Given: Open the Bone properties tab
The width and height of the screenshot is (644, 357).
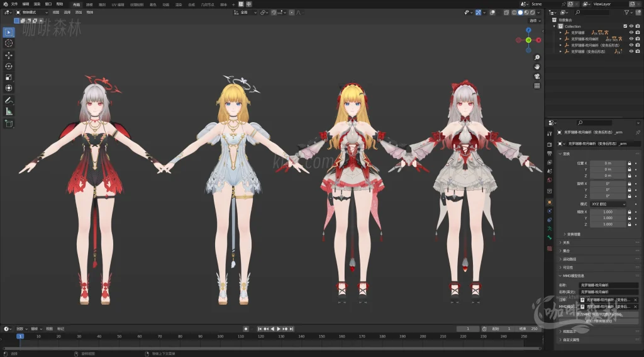Looking at the screenshot, I should [550, 238].
